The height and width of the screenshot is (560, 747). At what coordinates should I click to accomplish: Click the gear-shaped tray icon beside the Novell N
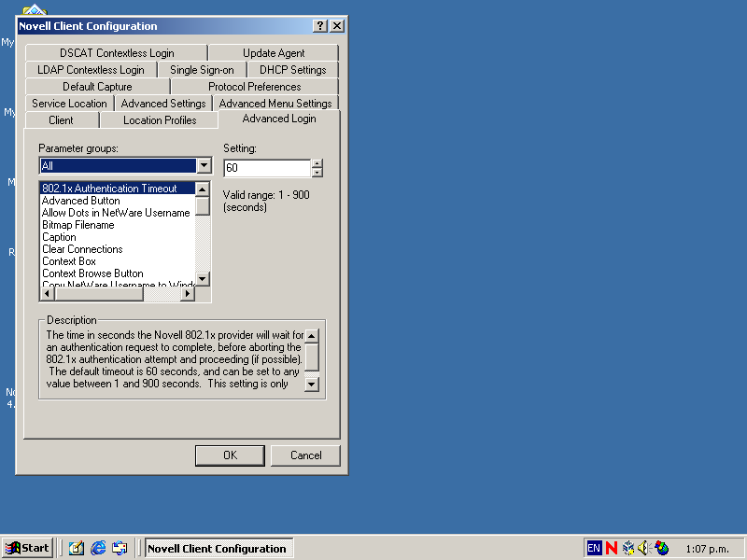coord(628,548)
